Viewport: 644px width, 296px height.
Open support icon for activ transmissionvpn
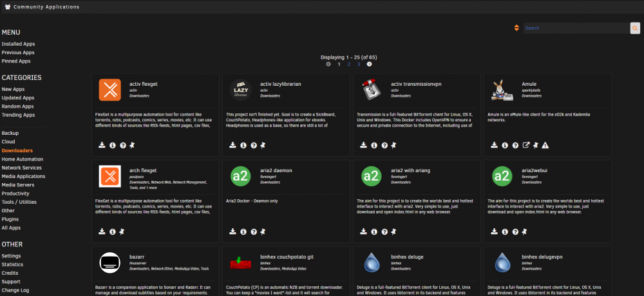[384, 145]
